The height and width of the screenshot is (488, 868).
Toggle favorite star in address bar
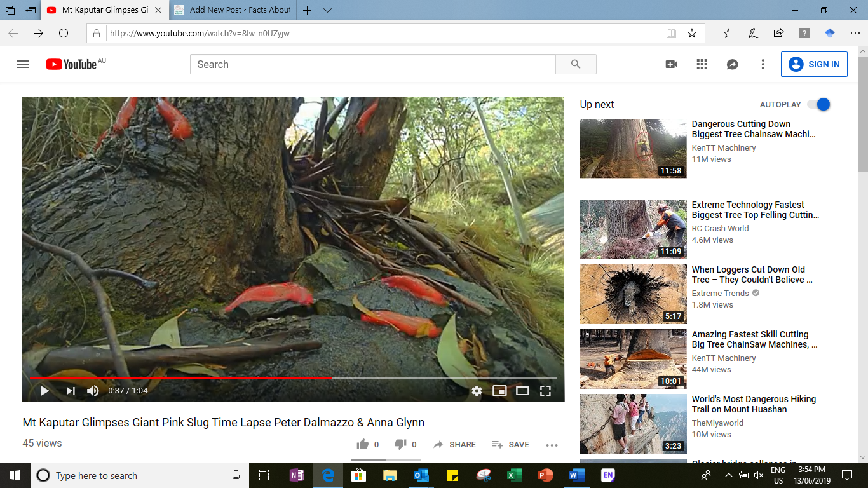[x=692, y=34]
